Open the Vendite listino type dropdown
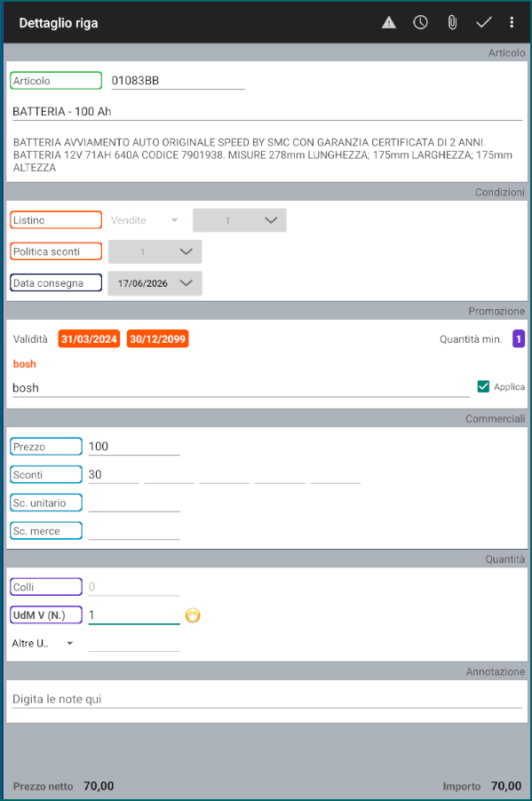Screen dimensions: 532x801 (x=145, y=221)
